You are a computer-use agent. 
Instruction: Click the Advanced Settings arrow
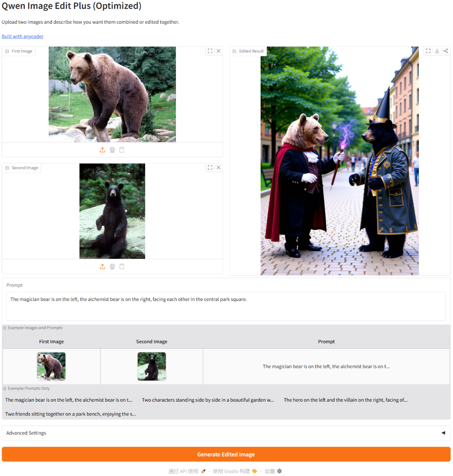coord(443,433)
